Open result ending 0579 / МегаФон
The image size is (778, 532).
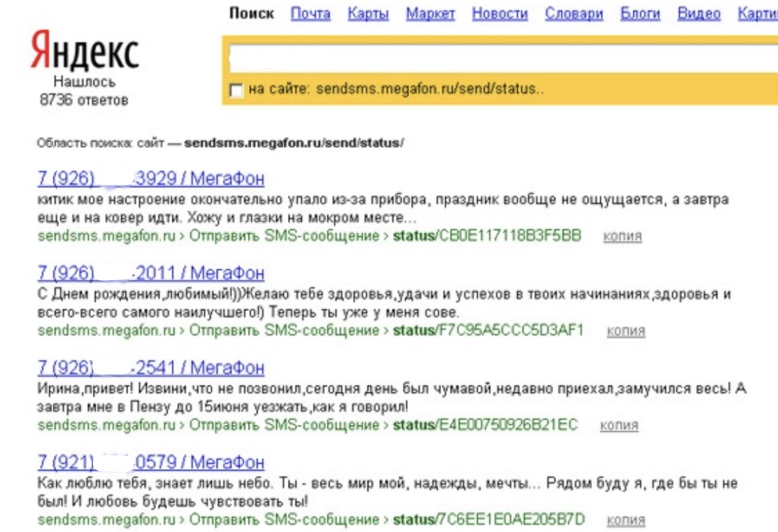pyautogui.click(x=151, y=462)
